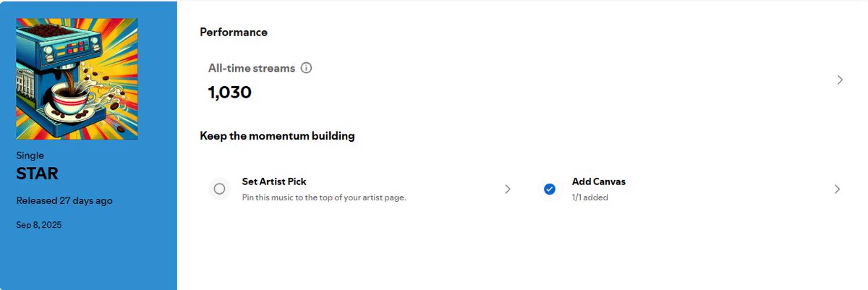Select the STAR release title
The height and width of the screenshot is (290, 868).
37,174
